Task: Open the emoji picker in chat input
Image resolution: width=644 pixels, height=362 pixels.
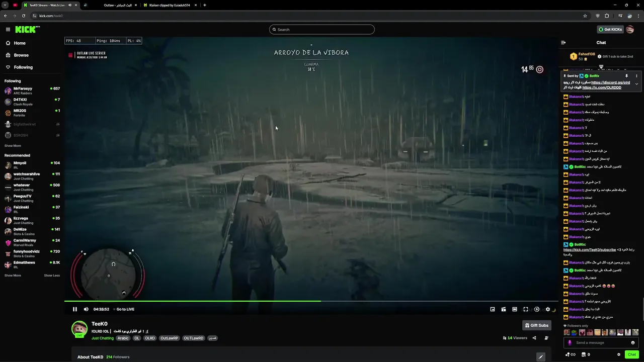Action: click(x=633, y=343)
